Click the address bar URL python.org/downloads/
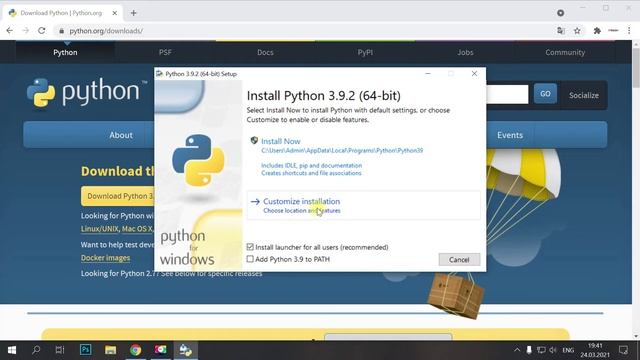This screenshot has height=360, width=640. (106, 31)
